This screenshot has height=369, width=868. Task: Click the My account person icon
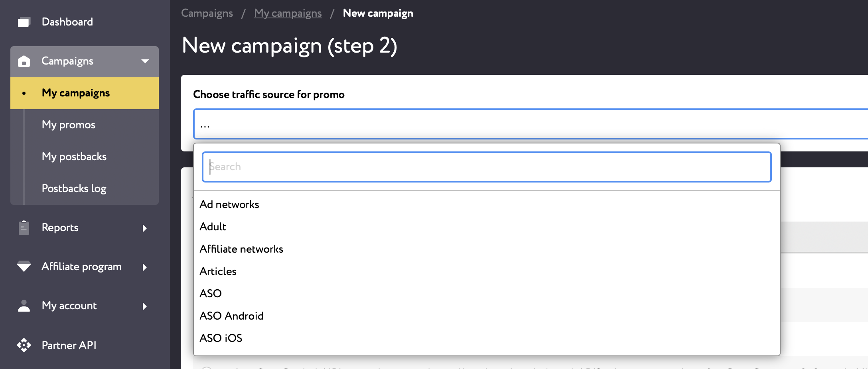[x=24, y=306]
